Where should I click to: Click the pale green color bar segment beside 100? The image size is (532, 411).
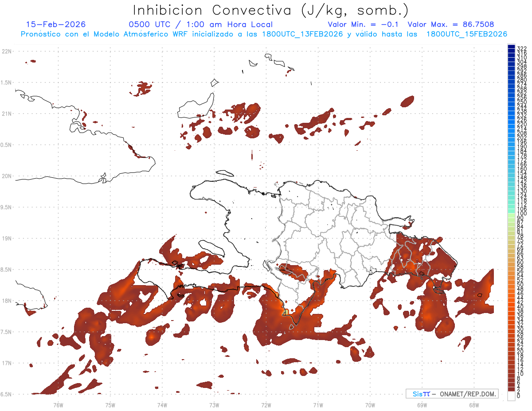point(511,215)
